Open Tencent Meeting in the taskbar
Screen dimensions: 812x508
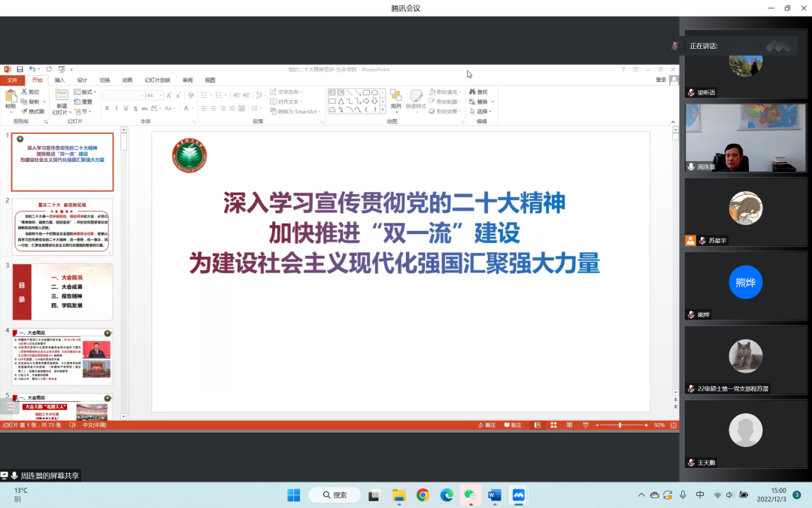(518, 494)
